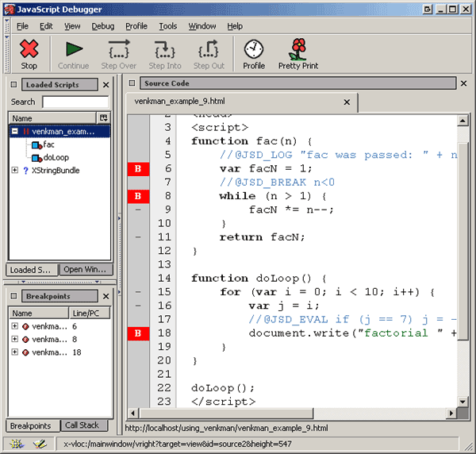Toggle breakpoint marker on line 8
476x454 pixels.
138,196
